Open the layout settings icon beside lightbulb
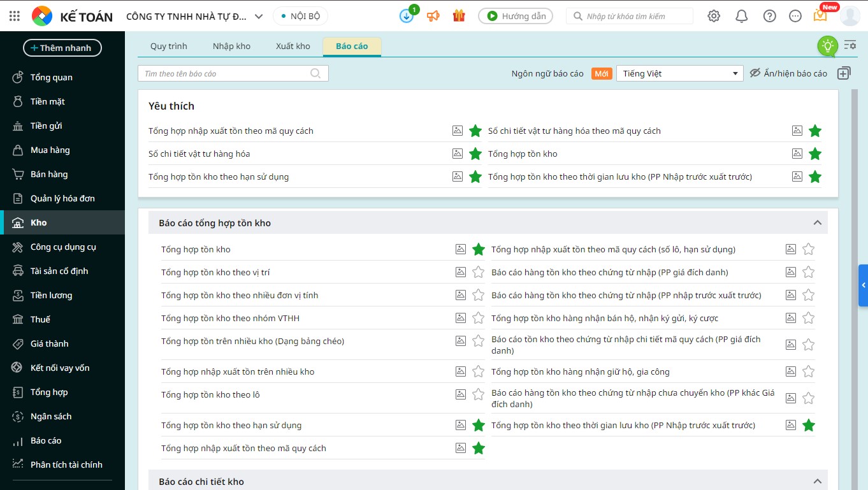This screenshot has height=490, width=868. coord(850,45)
